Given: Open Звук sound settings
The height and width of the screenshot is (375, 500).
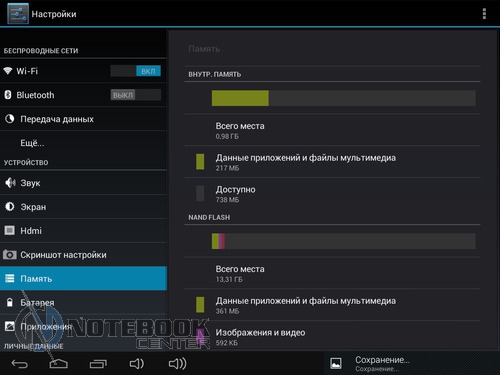Looking at the screenshot, I should coord(83,183).
